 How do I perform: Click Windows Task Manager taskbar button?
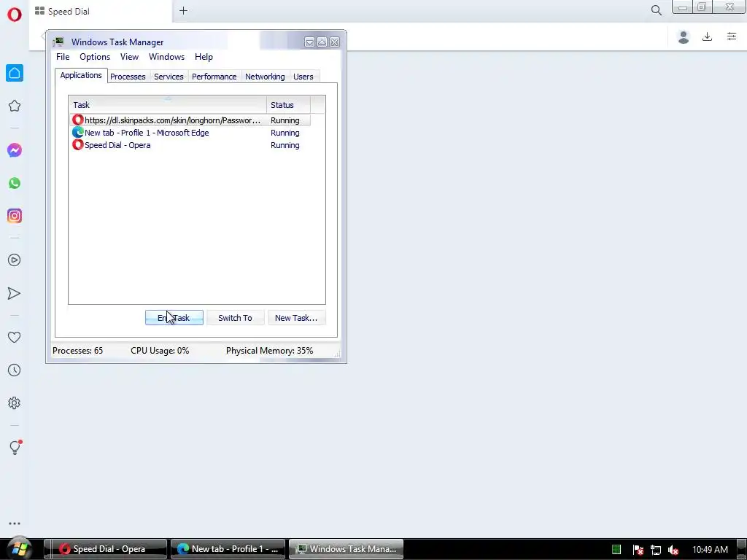pyautogui.click(x=347, y=549)
